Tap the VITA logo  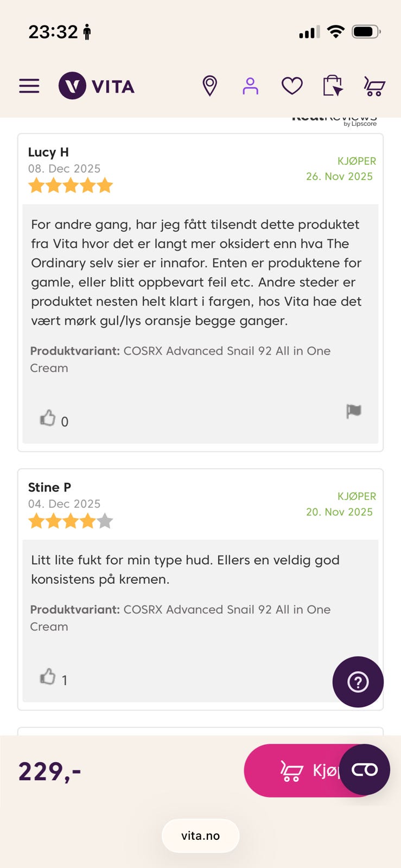pos(97,86)
